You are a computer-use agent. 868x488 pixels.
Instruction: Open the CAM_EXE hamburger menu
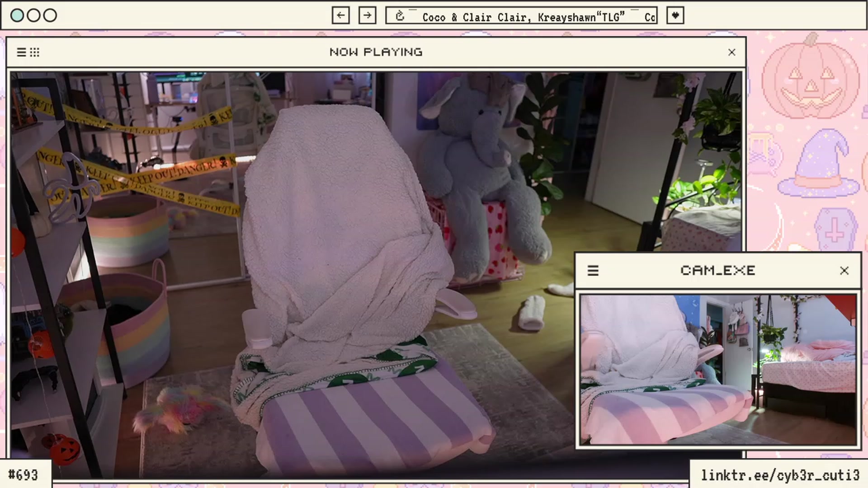pos(593,271)
